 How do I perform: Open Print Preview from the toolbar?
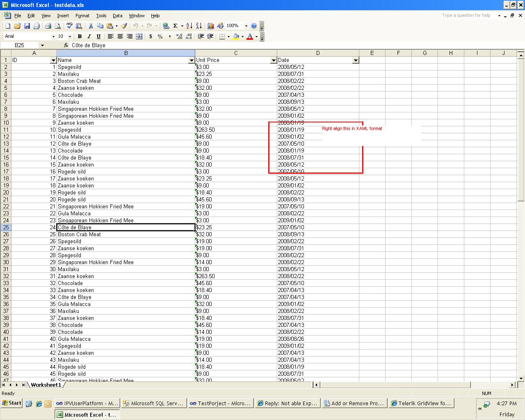(x=58, y=26)
